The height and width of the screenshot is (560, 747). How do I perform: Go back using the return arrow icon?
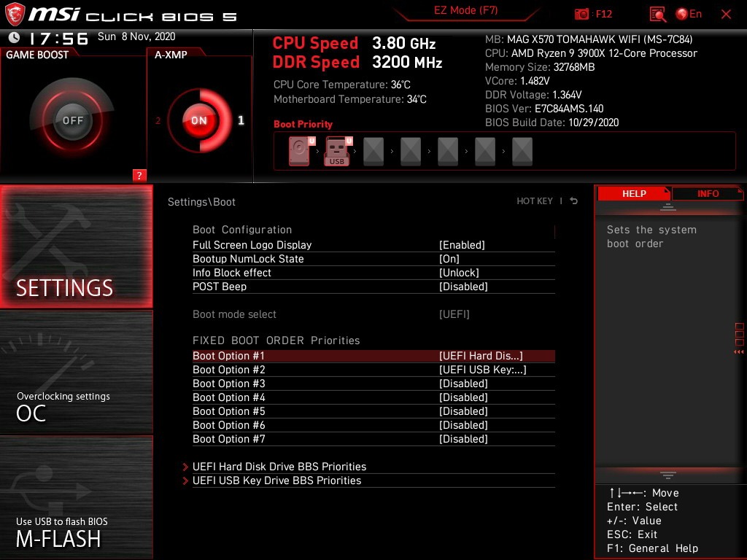tap(574, 201)
